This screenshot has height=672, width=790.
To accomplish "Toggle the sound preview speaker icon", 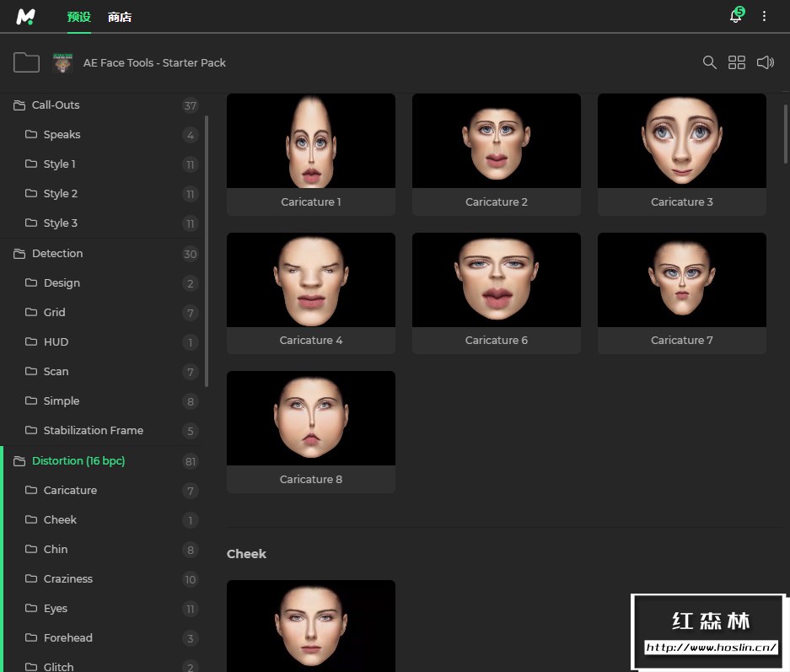I will tap(765, 62).
